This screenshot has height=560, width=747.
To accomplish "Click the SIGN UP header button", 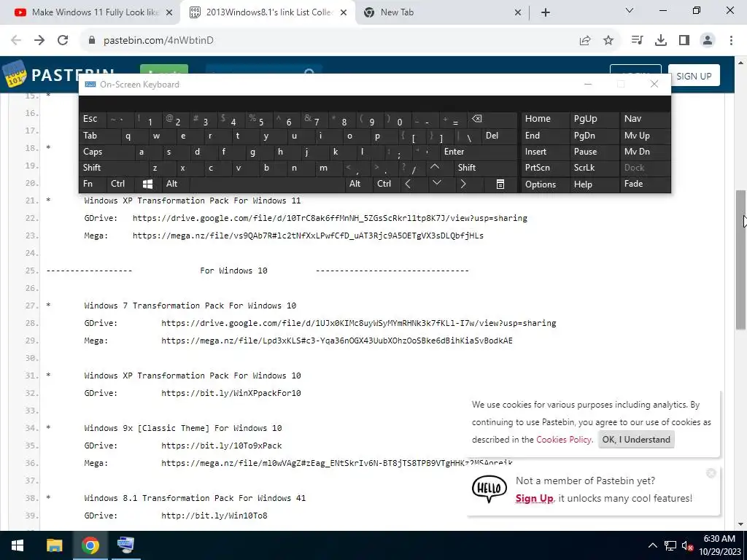I will click(694, 76).
